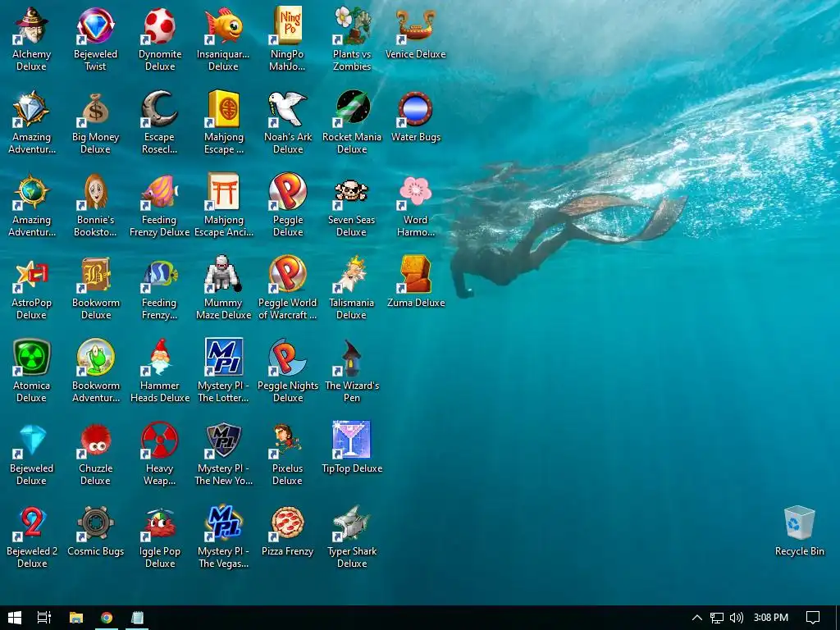Click the Iggle Pop Deluxe icon
The image size is (840, 630).
click(160, 523)
